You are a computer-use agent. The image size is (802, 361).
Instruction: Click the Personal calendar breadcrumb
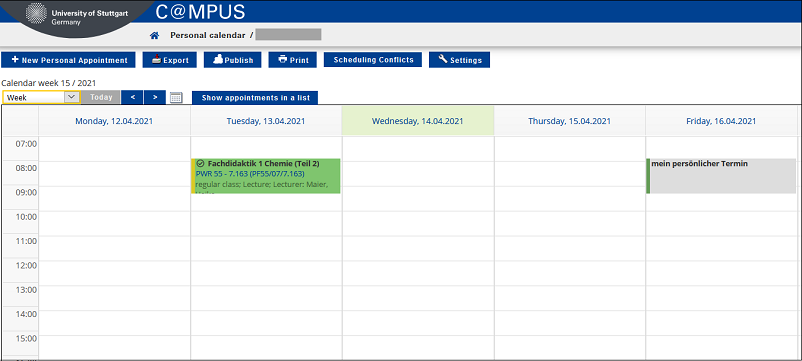coord(208,35)
